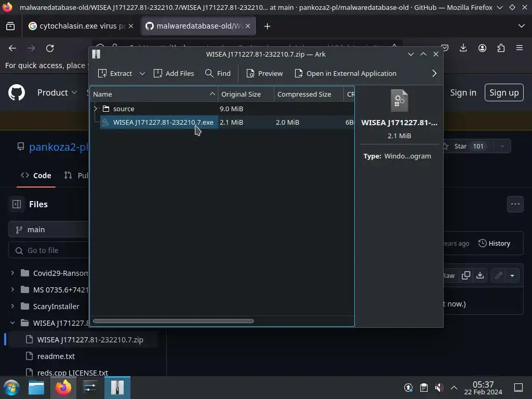Viewport: 532px width, 399px height.
Task: Sort by Original Size column
Action: point(246,94)
